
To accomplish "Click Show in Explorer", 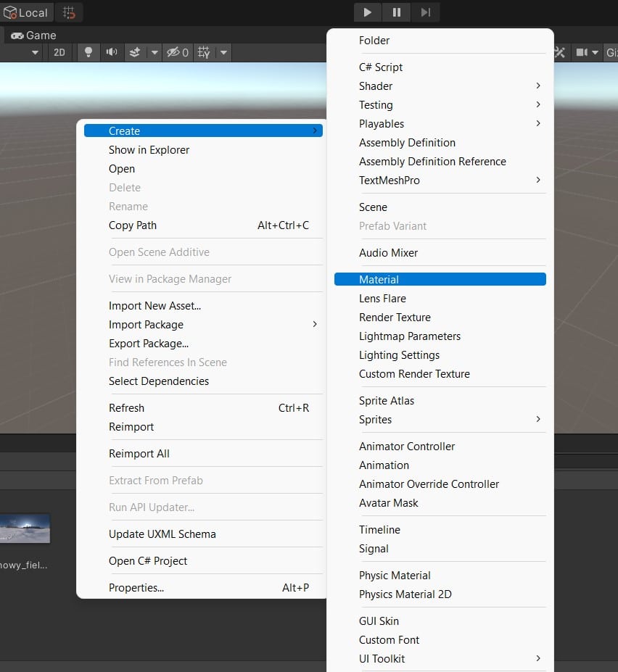I will pos(149,150).
